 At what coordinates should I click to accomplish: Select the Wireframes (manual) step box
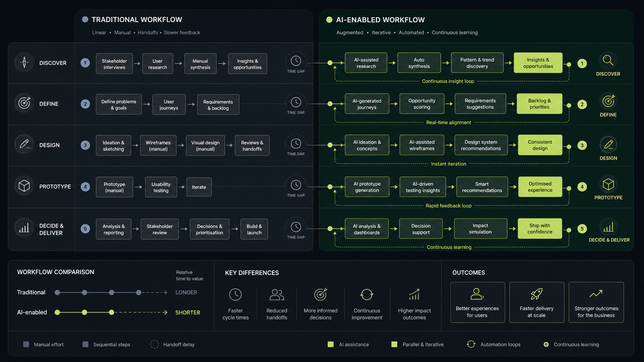pyautogui.click(x=158, y=145)
